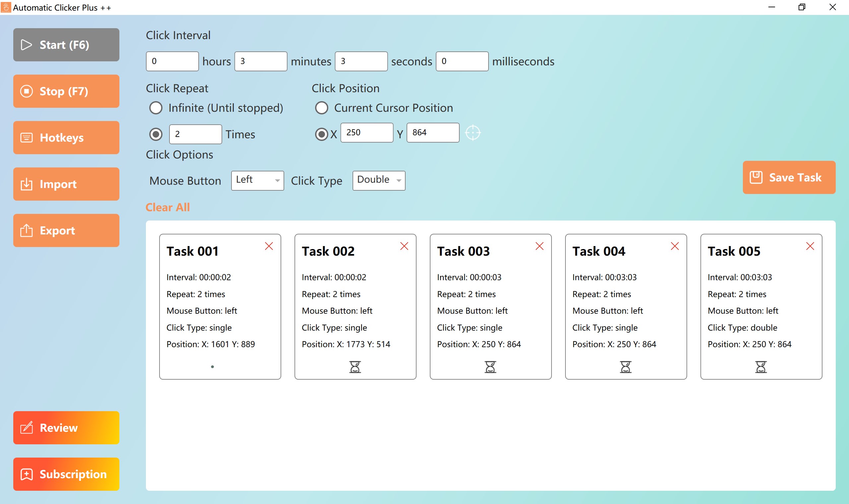Select Infinite (Until stopped) radio option
The height and width of the screenshot is (504, 849).
pos(156,108)
